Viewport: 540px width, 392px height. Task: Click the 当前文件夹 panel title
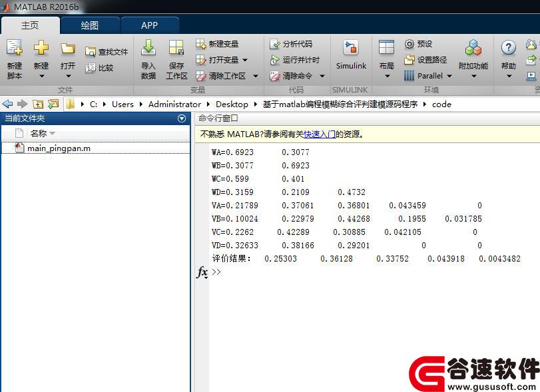tap(25, 118)
